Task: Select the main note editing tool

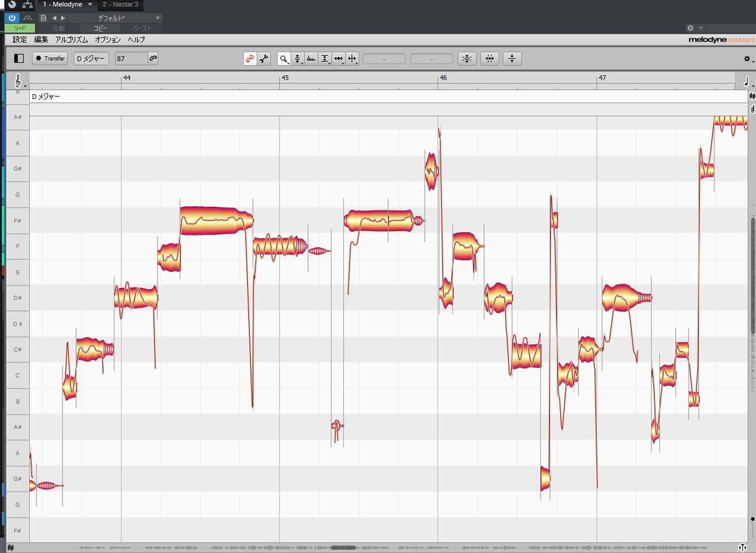Action: (250, 59)
